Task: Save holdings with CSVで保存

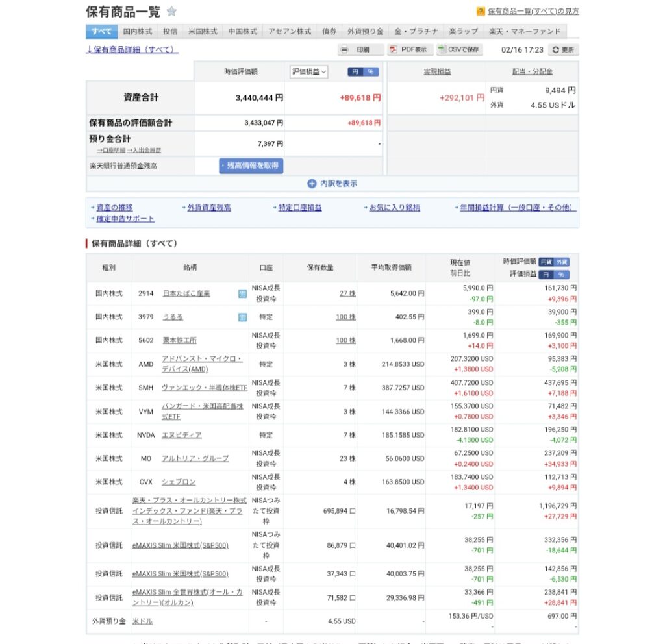Action: coord(459,49)
